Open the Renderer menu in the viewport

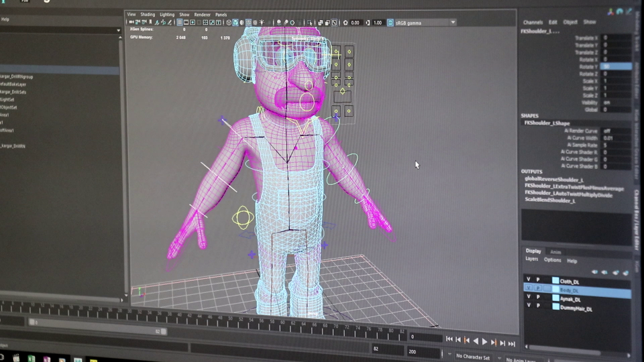click(202, 14)
